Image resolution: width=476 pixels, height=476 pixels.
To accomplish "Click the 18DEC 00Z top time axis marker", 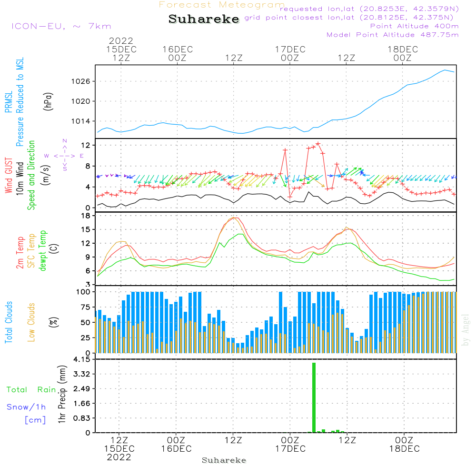I will click(402, 53).
